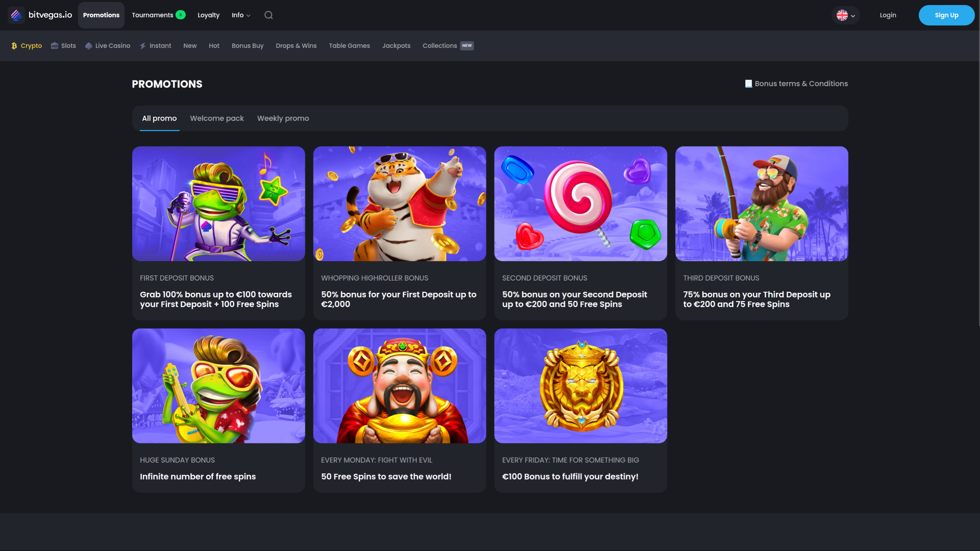
Task: Click the Sign Up button
Action: [x=946, y=15]
